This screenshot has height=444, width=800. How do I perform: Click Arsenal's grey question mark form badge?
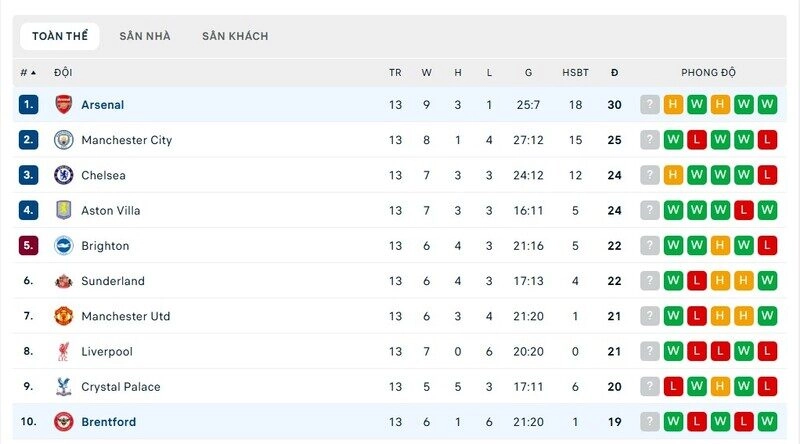tap(650, 104)
